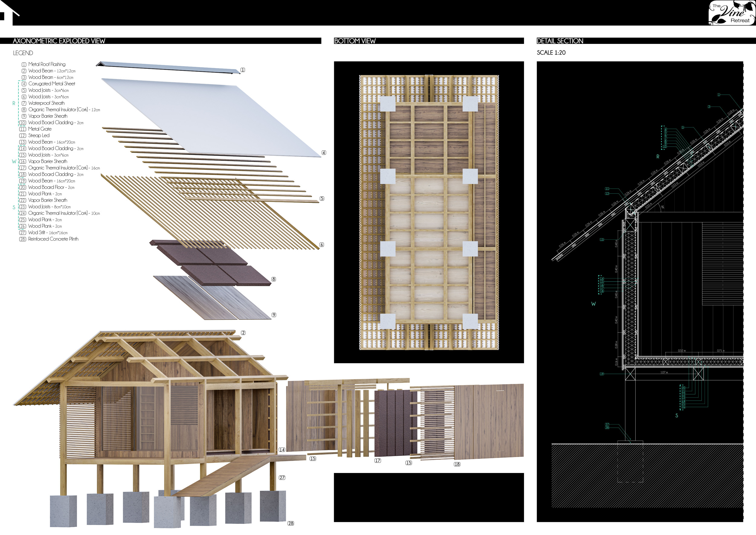
Task: Click the green R marker in detail section
Action: coord(658,156)
